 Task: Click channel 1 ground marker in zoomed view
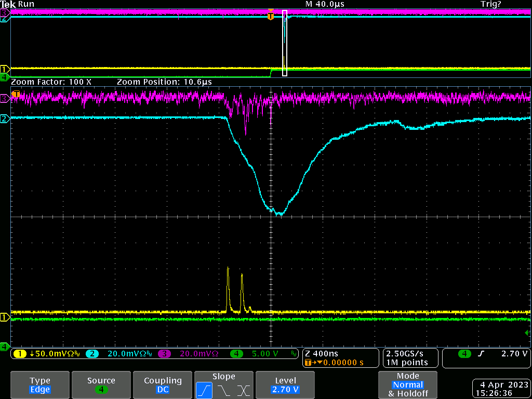point(4,317)
